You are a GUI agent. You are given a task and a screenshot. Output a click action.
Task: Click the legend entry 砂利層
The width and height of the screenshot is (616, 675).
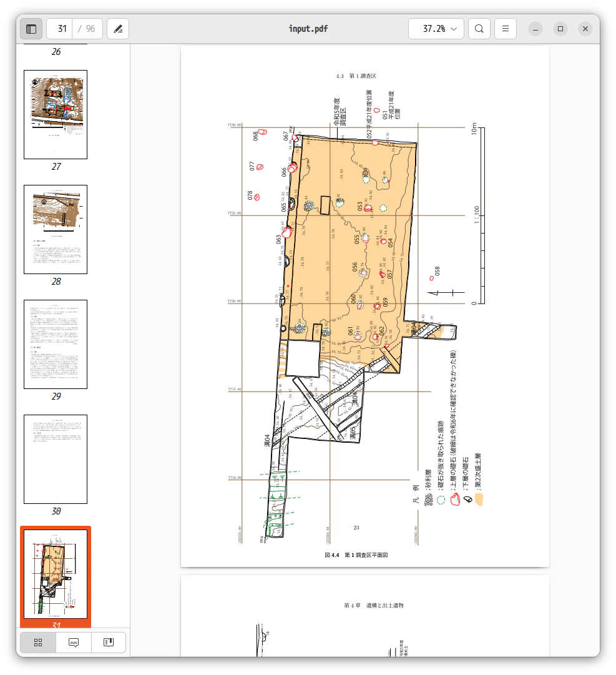[428, 480]
